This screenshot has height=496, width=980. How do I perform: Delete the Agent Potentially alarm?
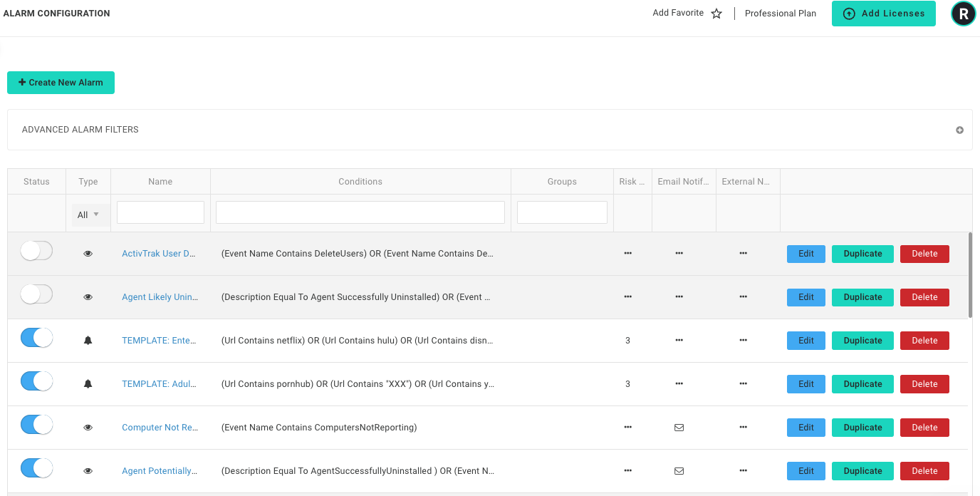coord(924,471)
